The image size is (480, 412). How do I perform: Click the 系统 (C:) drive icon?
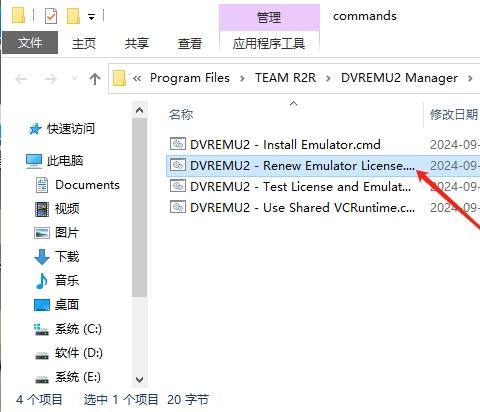[x=42, y=329]
